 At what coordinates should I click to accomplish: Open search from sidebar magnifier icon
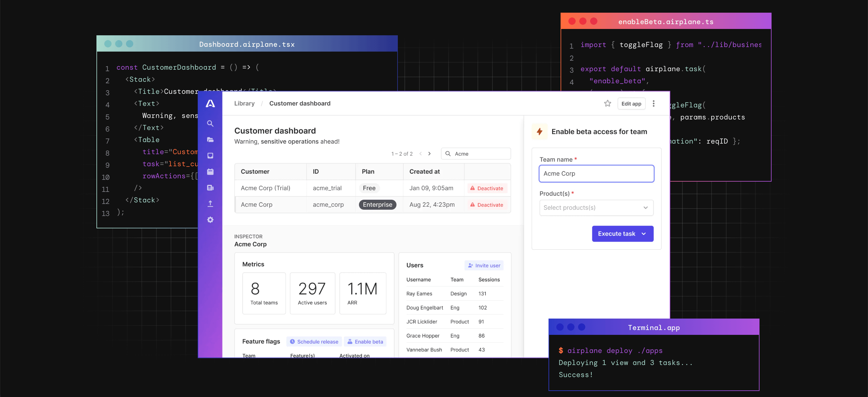click(x=210, y=123)
